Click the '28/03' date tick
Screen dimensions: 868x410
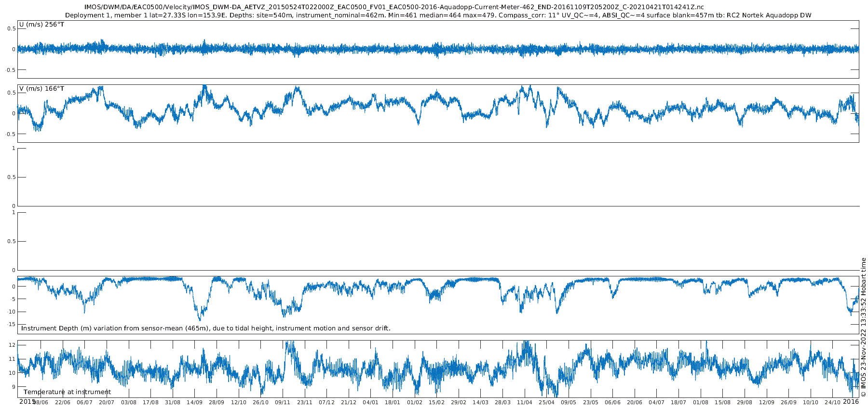pos(502,403)
